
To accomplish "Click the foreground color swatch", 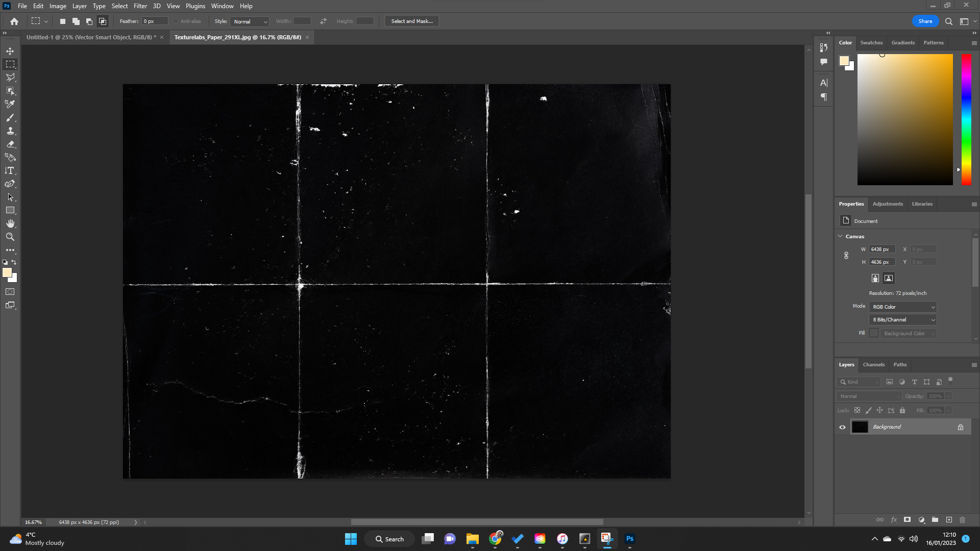I will 7,273.
